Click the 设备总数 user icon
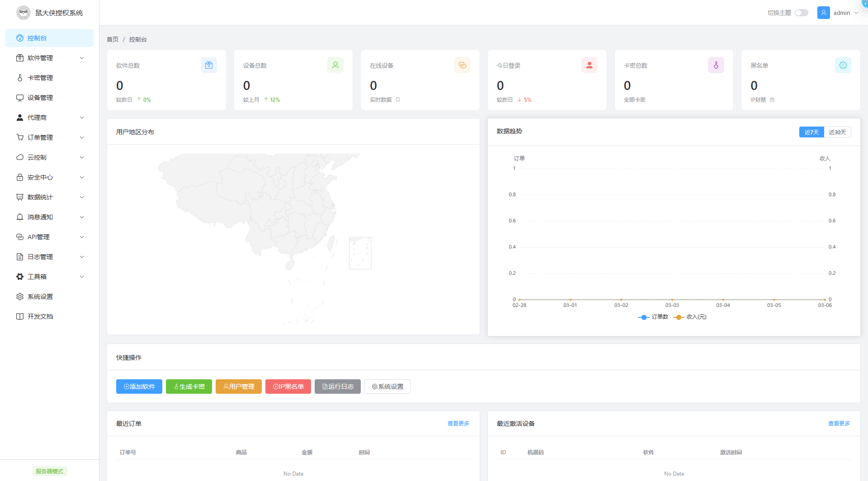Screen dimensions: 868x481 pos(335,65)
